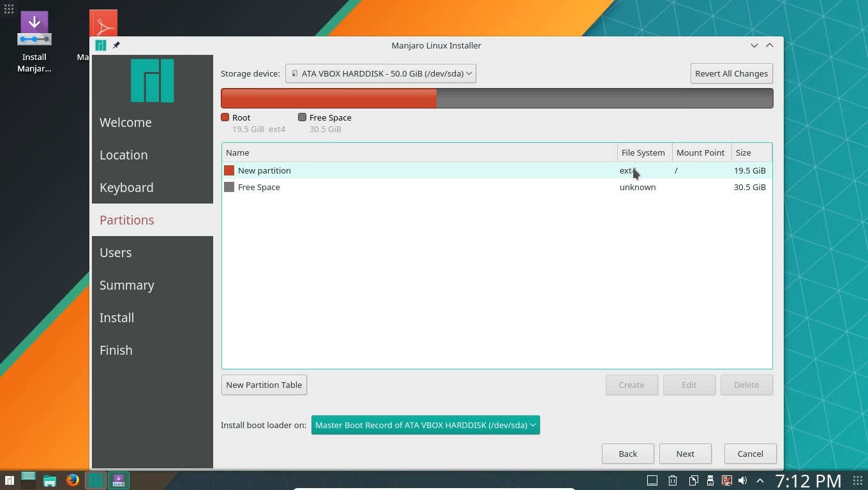868x490 pixels.
Task: Click the Root legend color swatch
Action: pyautogui.click(x=225, y=117)
